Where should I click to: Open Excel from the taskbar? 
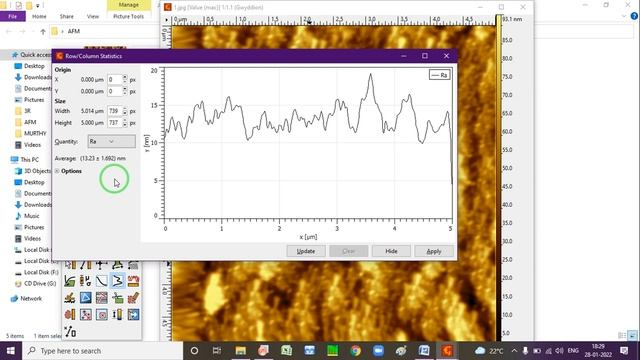[287, 351]
